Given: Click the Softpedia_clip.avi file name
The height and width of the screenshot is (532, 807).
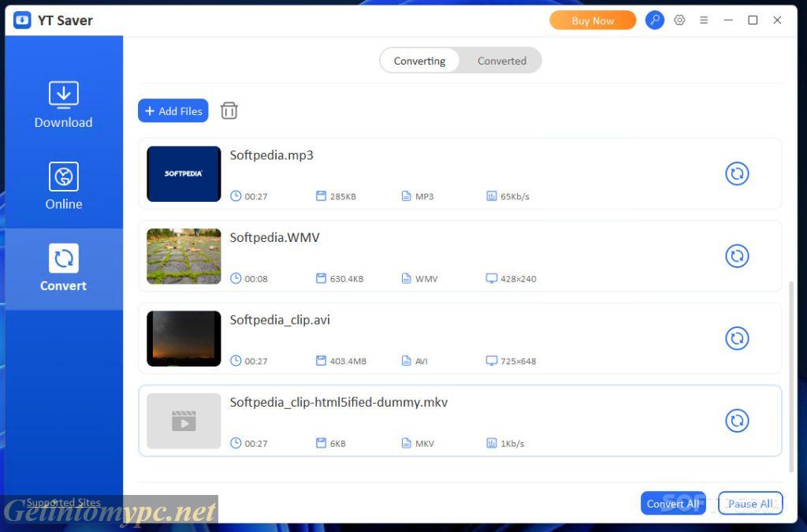Looking at the screenshot, I should click(x=280, y=319).
